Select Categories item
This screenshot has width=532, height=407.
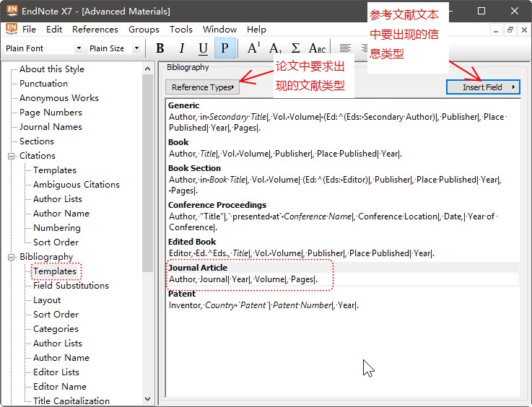pyautogui.click(x=56, y=329)
